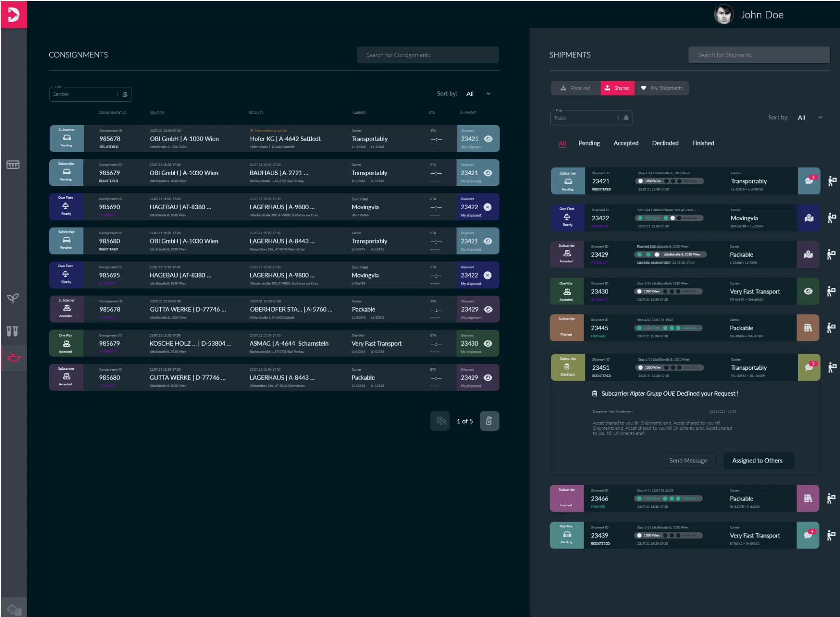The width and height of the screenshot is (840, 617).
Task: Select the Pending status tab
Action: (589, 143)
